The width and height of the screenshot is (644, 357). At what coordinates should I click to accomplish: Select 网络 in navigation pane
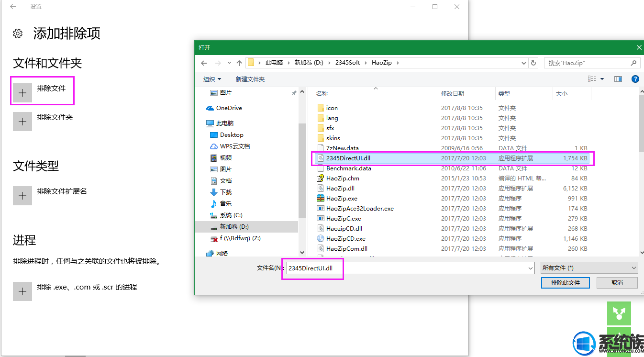point(217,253)
